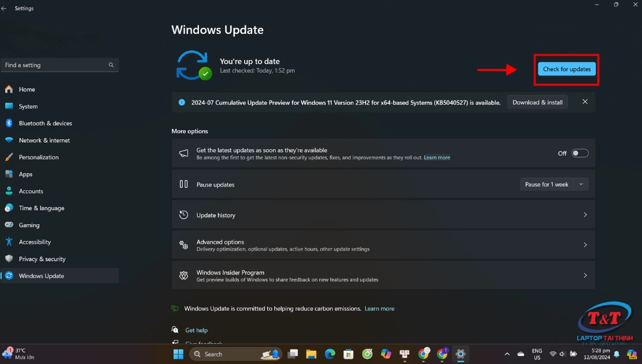
Task: Open Gaming settings
Action: [60, 225]
